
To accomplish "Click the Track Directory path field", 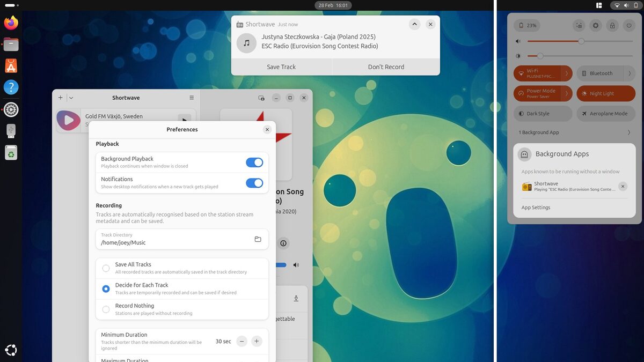I will pos(182,239).
